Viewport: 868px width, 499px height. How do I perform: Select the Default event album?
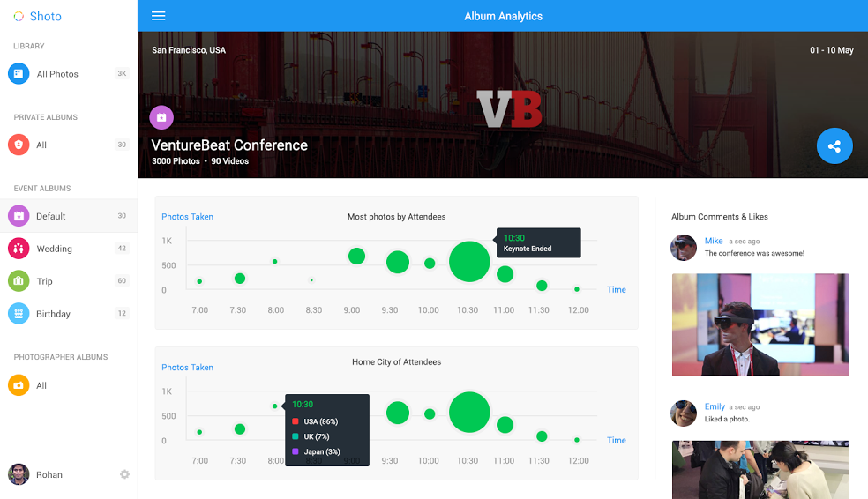(x=50, y=216)
